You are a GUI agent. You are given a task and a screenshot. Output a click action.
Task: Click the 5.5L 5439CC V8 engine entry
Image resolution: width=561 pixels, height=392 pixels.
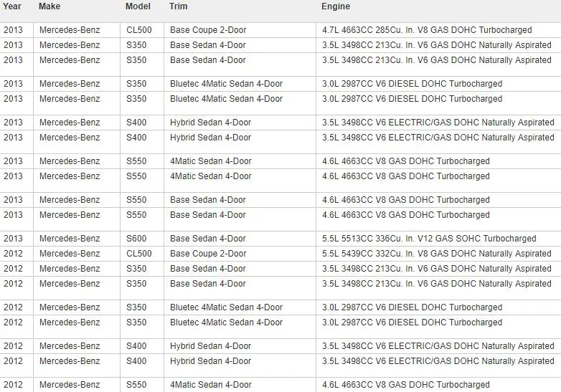[436, 254]
